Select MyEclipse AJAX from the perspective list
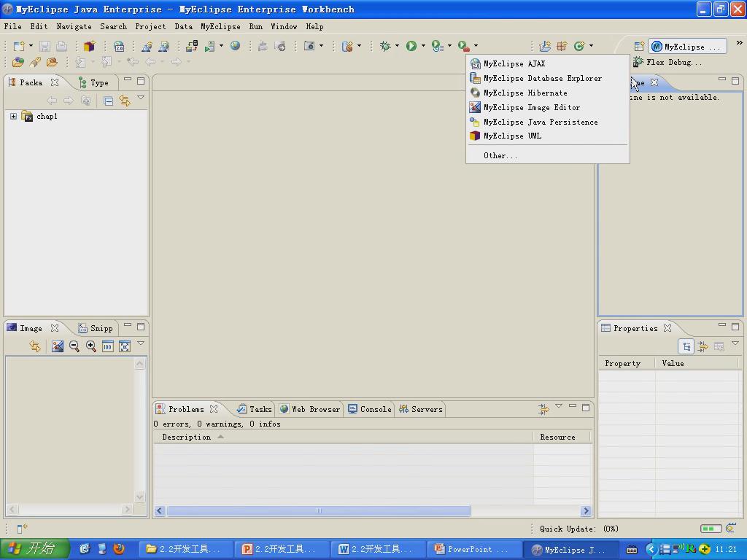Viewport: 747px width, 560px height. coord(548,64)
